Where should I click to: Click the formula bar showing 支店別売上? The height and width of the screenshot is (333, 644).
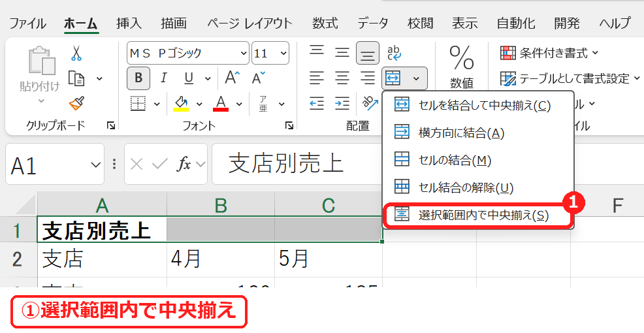pos(296,164)
